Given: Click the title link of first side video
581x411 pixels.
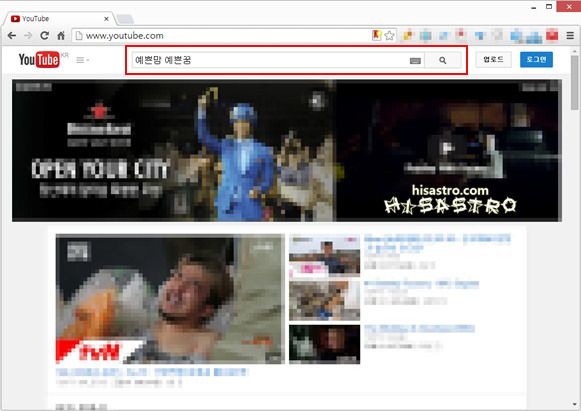Looking at the screenshot, I should pos(437,243).
